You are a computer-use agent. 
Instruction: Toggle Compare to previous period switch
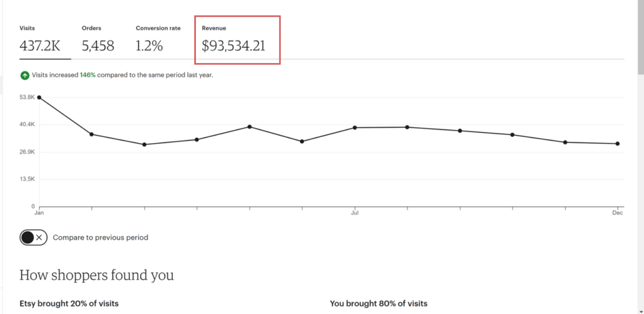click(33, 238)
